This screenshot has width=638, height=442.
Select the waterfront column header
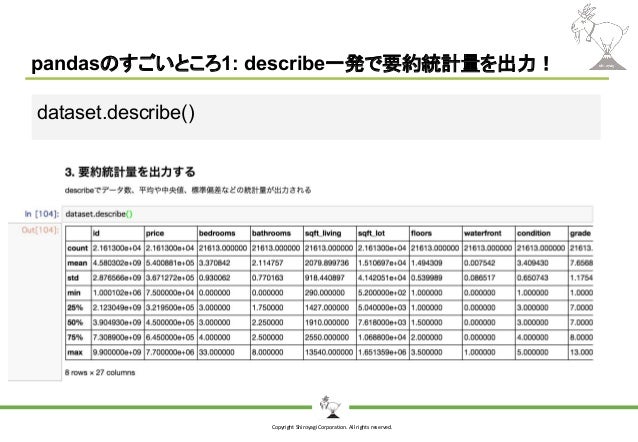(x=483, y=233)
